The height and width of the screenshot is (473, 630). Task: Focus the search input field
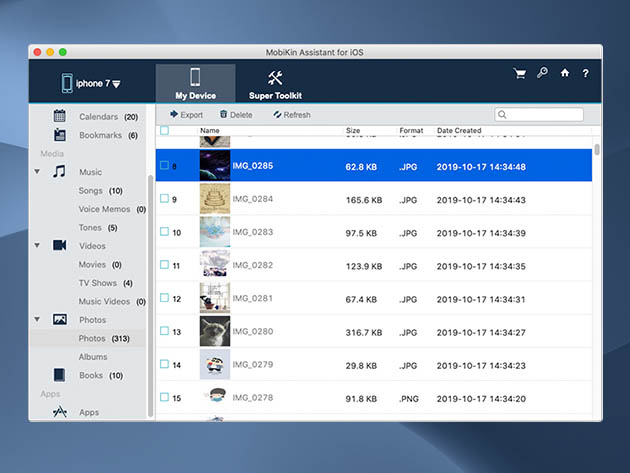(539, 115)
